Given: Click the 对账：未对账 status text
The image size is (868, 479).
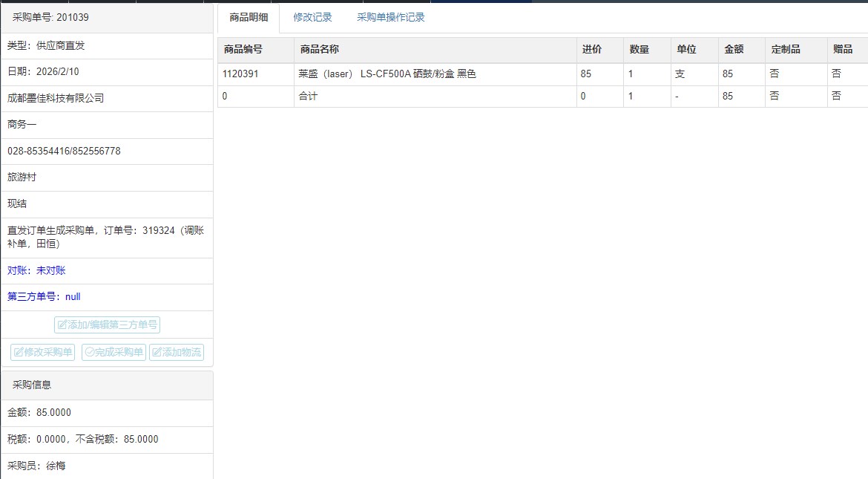Looking at the screenshot, I should coord(36,270).
